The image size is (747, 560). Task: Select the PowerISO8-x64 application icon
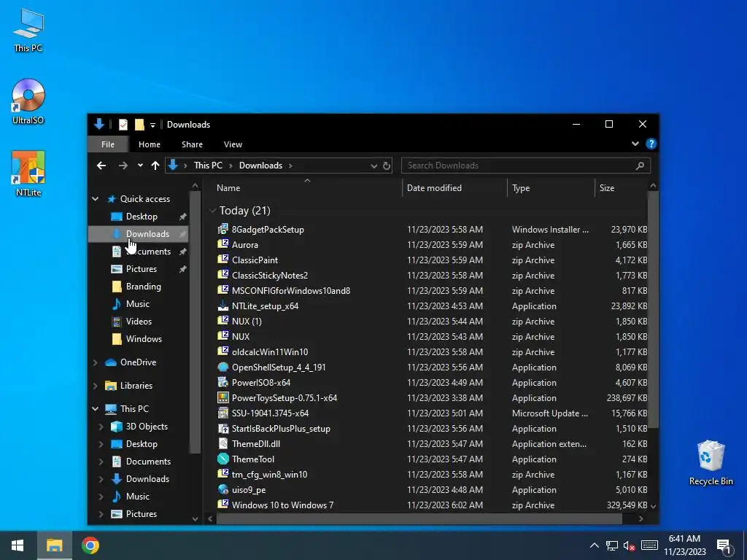[223, 382]
